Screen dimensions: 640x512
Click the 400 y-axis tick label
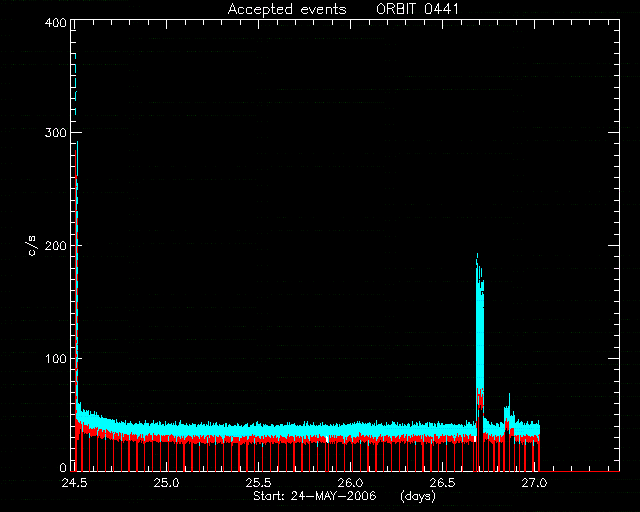click(x=56, y=23)
